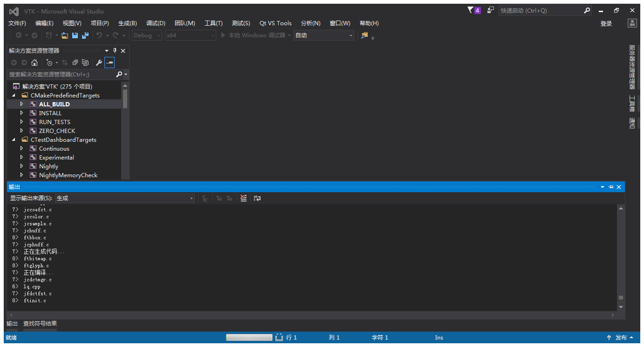The height and width of the screenshot is (347, 644).
Task: Open the feedback icon beside quick launch
Action: pyautogui.click(x=491, y=10)
